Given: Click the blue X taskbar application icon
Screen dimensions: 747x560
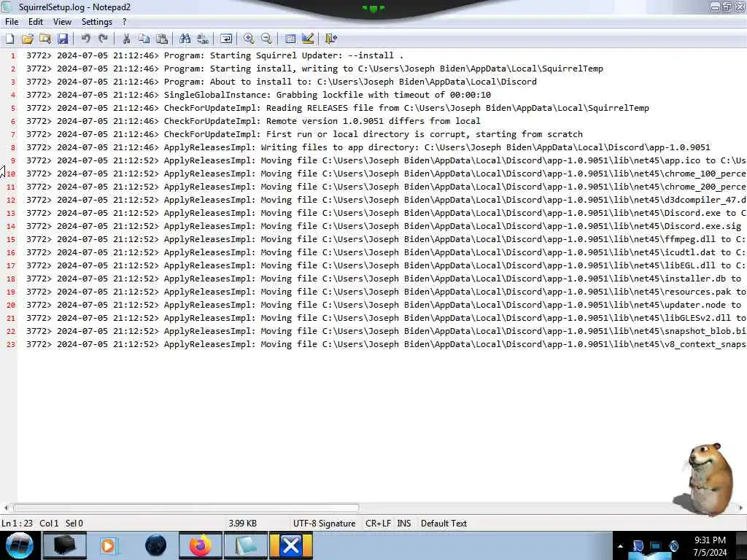Looking at the screenshot, I should pyautogui.click(x=291, y=545).
